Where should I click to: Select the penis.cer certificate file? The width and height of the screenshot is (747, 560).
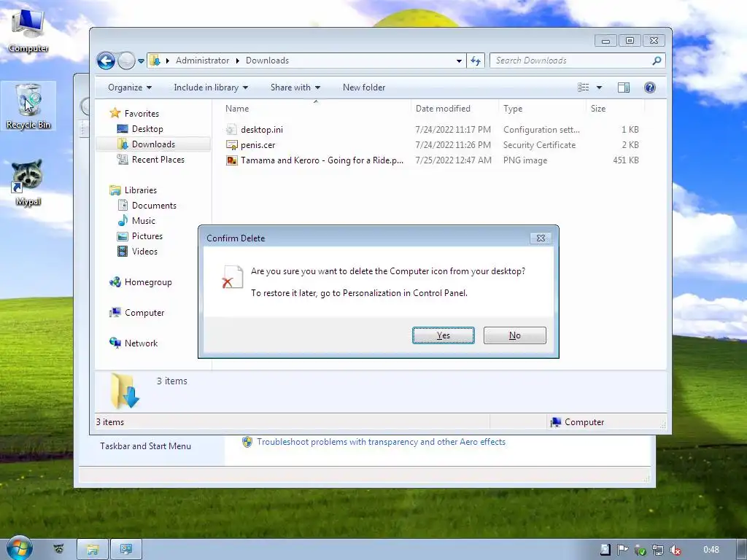[258, 145]
